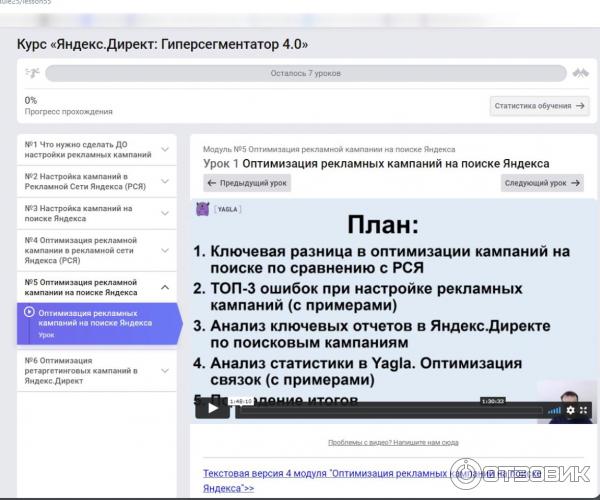
Task: Go to Следующий урок
Action: (x=542, y=183)
